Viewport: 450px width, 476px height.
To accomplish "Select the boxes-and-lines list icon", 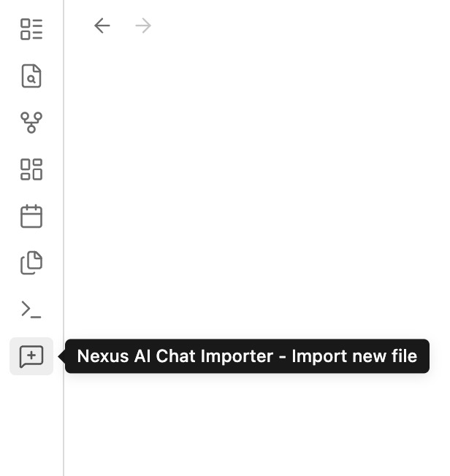I will [31, 29].
